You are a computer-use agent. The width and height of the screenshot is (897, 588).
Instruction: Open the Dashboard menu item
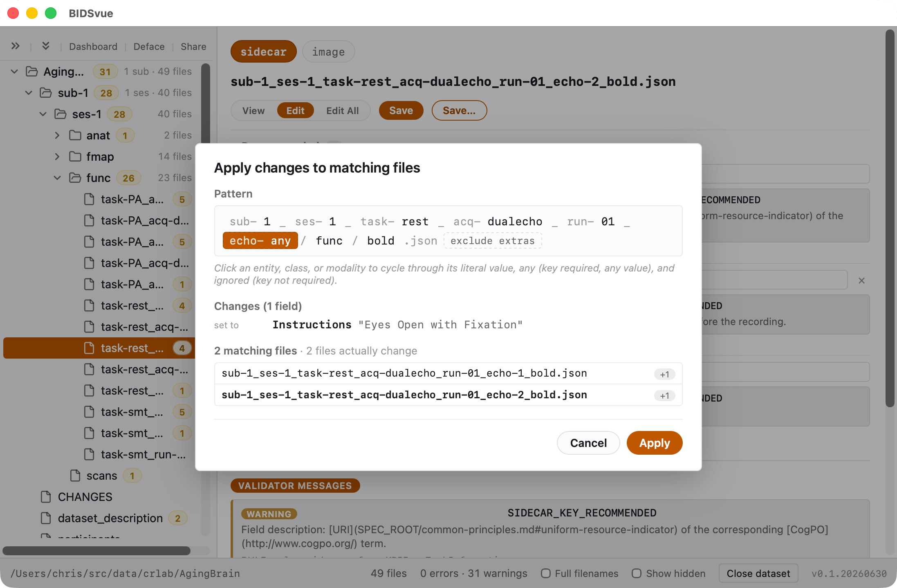93,47
